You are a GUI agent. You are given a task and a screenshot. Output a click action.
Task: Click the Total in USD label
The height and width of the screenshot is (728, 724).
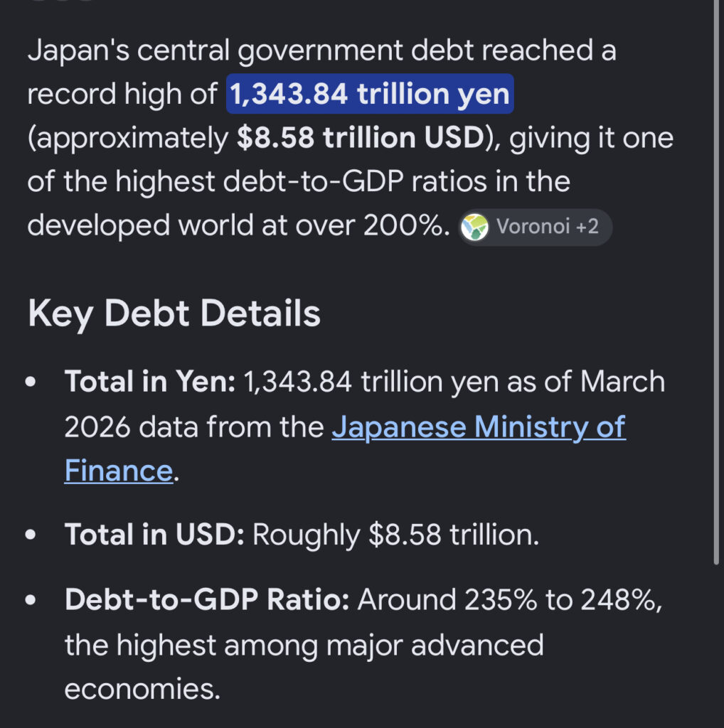tap(154, 535)
